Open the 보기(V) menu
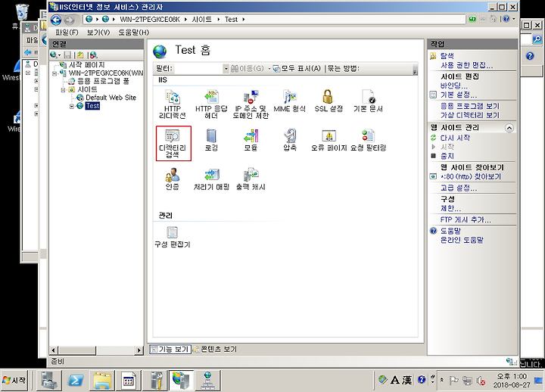The height and width of the screenshot is (392, 545). (98, 33)
